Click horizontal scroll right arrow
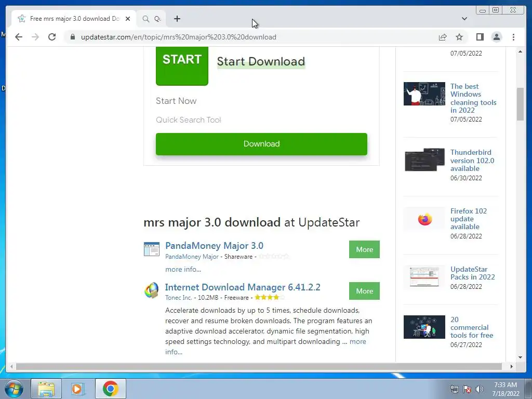The image size is (532, 399). coord(512,366)
